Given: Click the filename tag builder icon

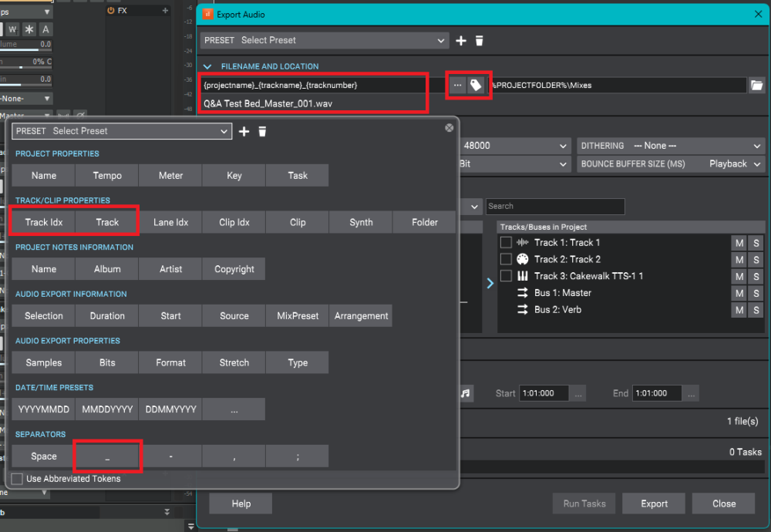Looking at the screenshot, I should point(476,85).
